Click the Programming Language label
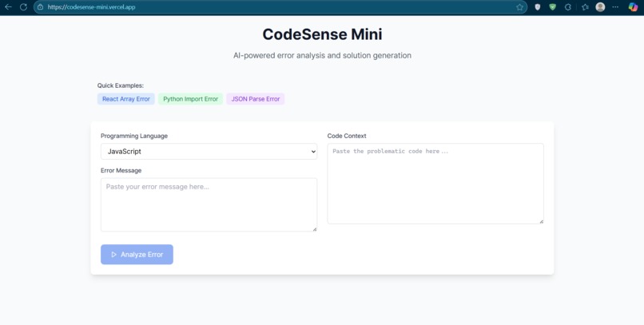Viewport: 644px width, 325px height. pyautogui.click(x=134, y=136)
